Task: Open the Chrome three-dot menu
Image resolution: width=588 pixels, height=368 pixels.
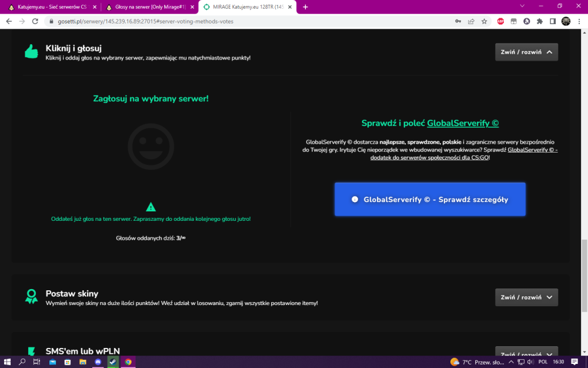Action: [x=579, y=21]
